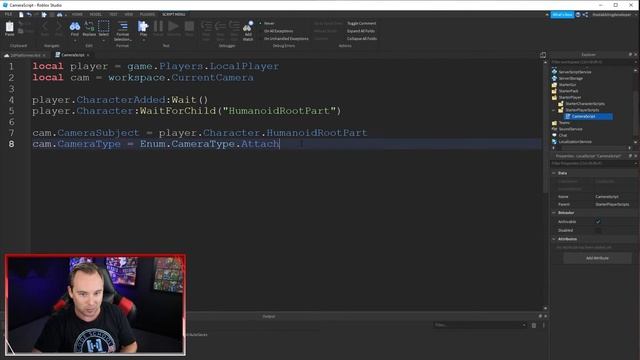Click the Undo arrow in quick access bar
The height and width of the screenshot is (360, 640).
(29, 15)
